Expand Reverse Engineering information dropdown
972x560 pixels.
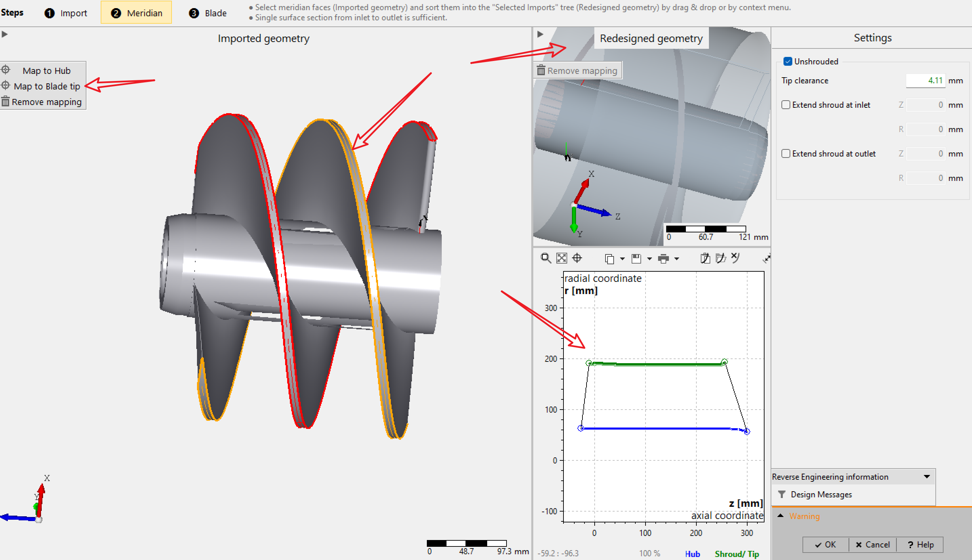click(x=927, y=477)
